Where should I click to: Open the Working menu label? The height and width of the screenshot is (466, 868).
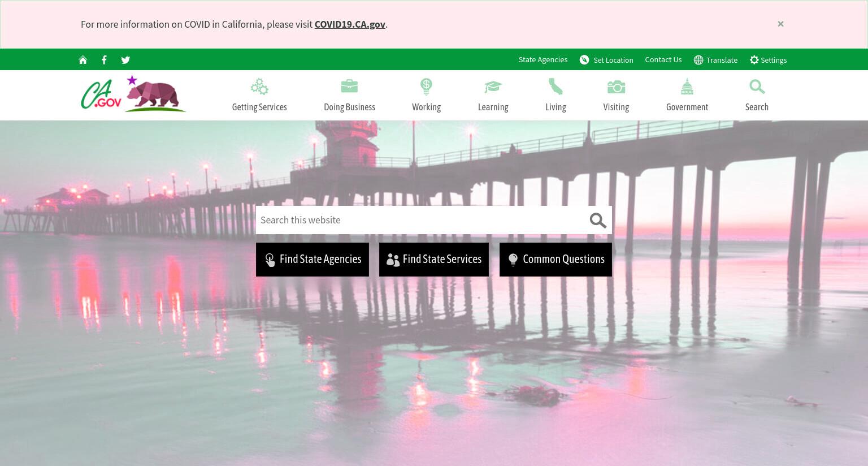tap(426, 107)
